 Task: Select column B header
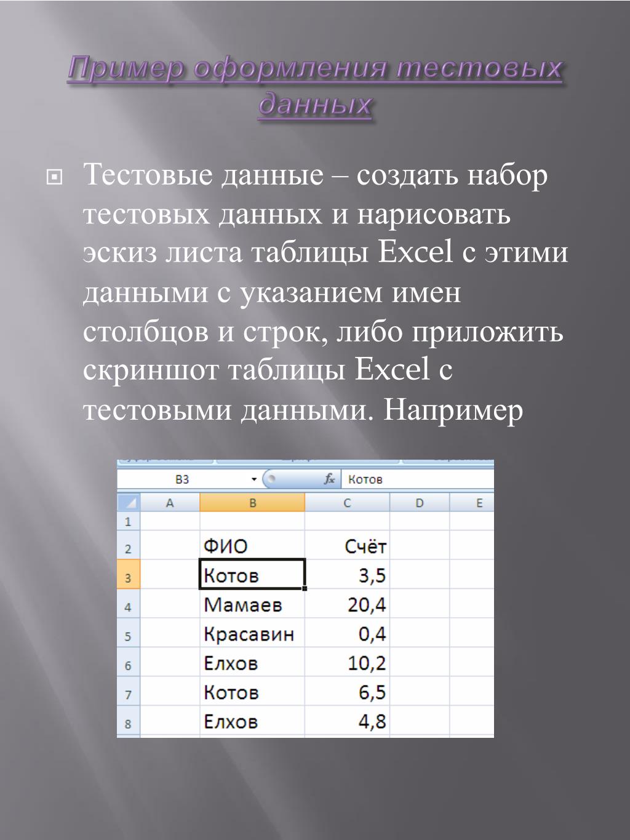coord(252,503)
